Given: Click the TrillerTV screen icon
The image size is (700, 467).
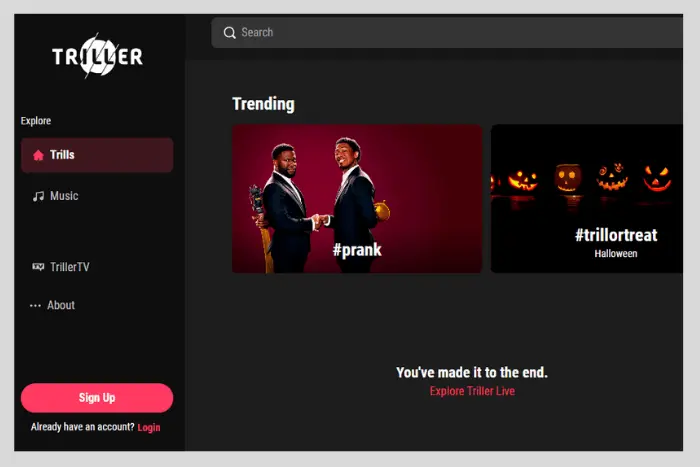Looking at the screenshot, I should click(x=38, y=267).
